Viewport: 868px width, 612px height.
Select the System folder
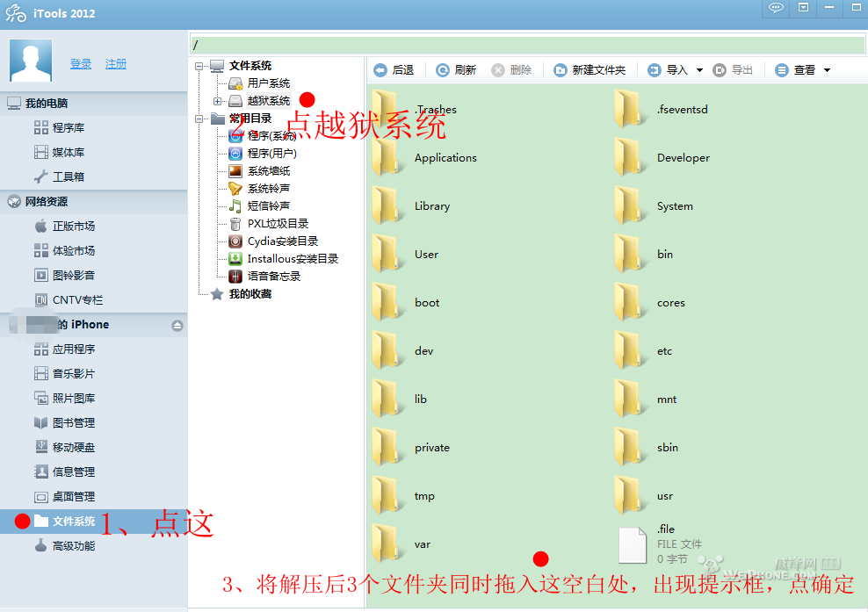point(655,205)
